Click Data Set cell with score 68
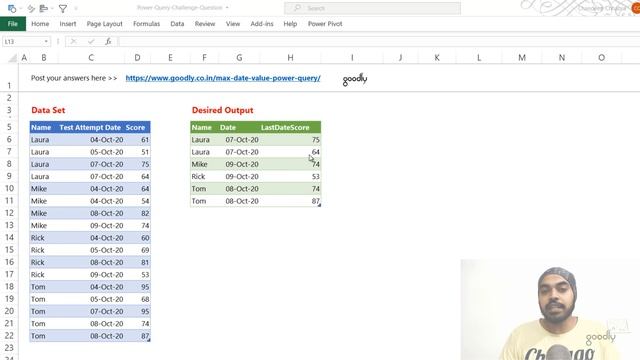This screenshot has width=640, height=360. click(137, 299)
